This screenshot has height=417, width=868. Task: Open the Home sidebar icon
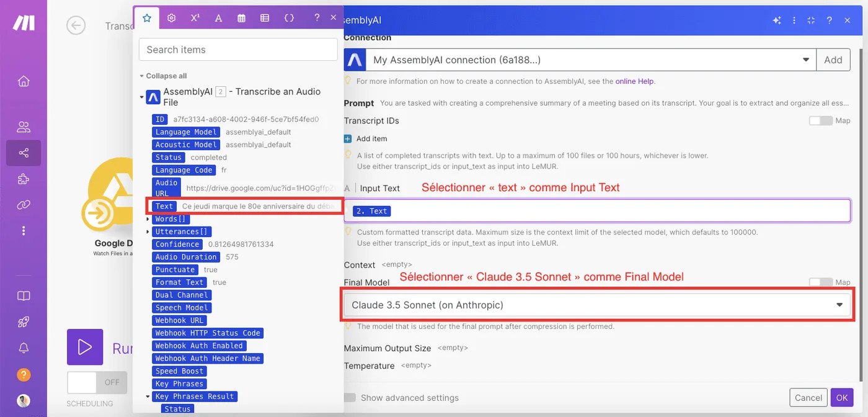click(x=24, y=81)
